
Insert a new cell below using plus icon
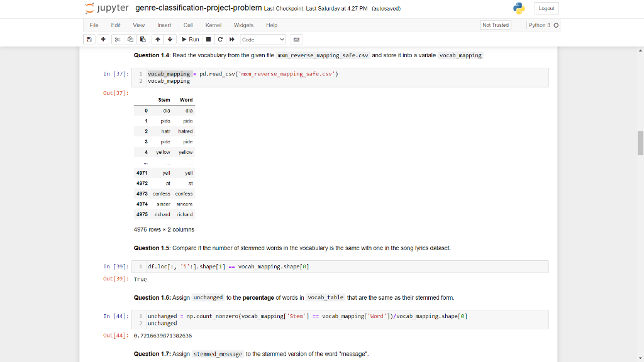pyautogui.click(x=103, y=38)
